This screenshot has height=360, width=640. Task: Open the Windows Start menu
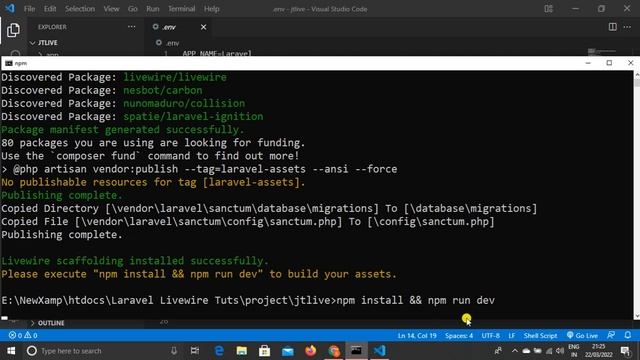point(11,351)
